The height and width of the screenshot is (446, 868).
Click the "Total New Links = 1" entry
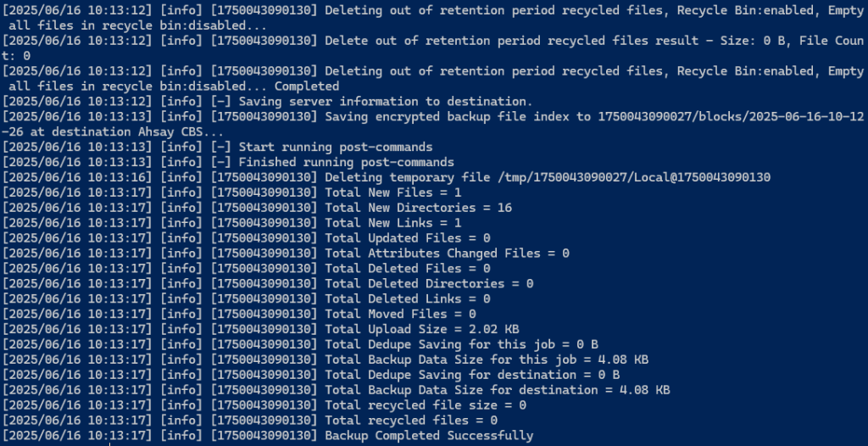click(x=393, y=223)
